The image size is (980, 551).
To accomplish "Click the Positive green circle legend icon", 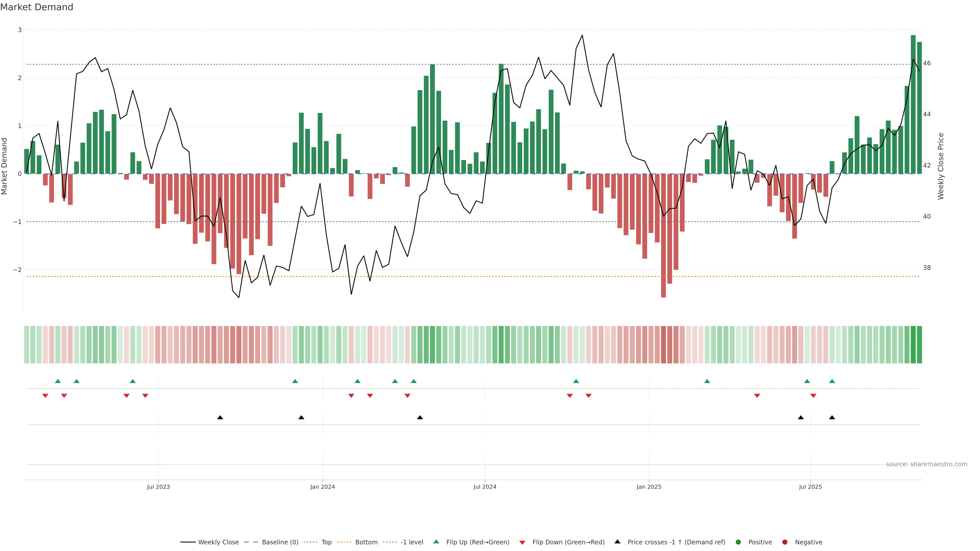I will 738,542.
